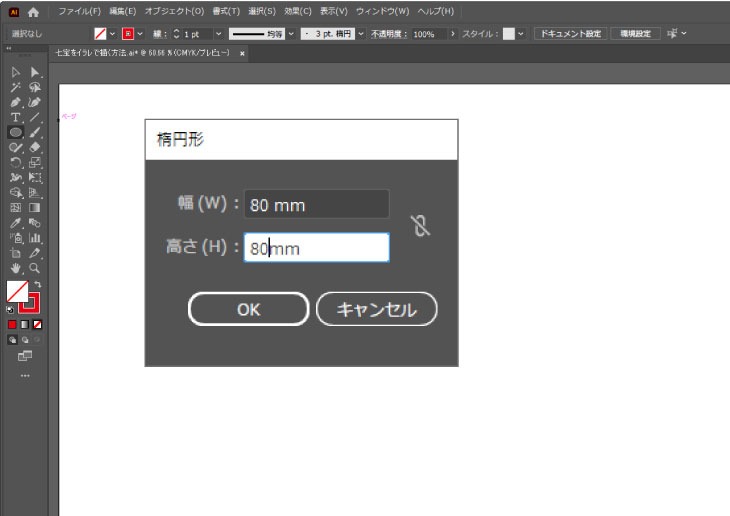Open variable width profile dropdown (均等)
This screenshot has width=730, height=516.
291,34
